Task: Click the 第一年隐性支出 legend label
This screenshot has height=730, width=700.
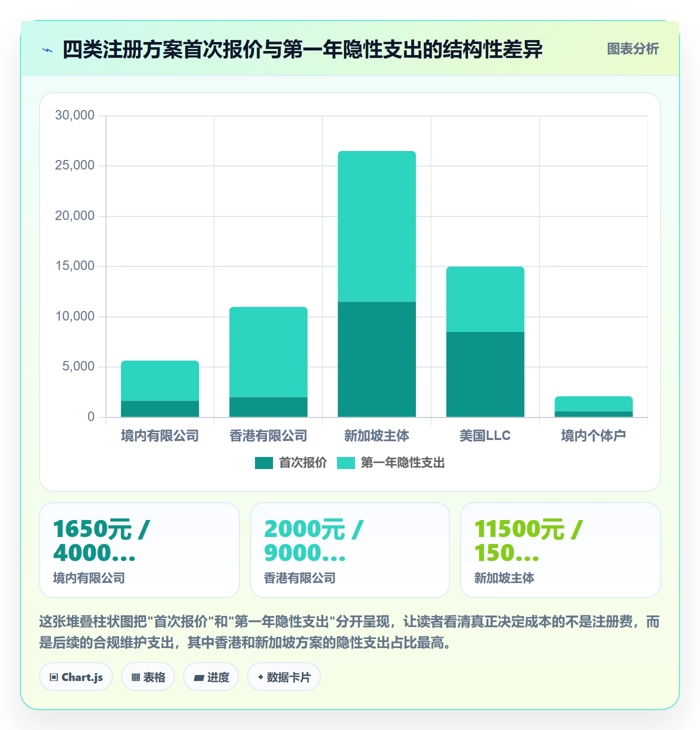Action: 402,463
